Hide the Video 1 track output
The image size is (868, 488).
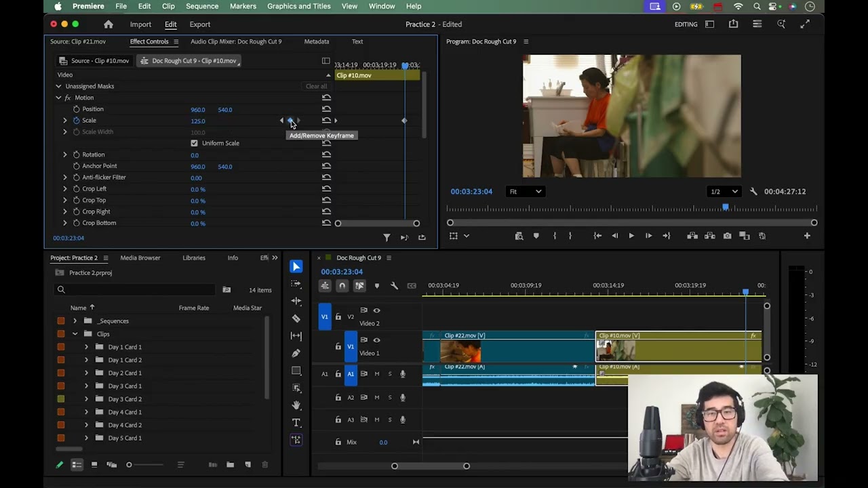click(376, 340)
